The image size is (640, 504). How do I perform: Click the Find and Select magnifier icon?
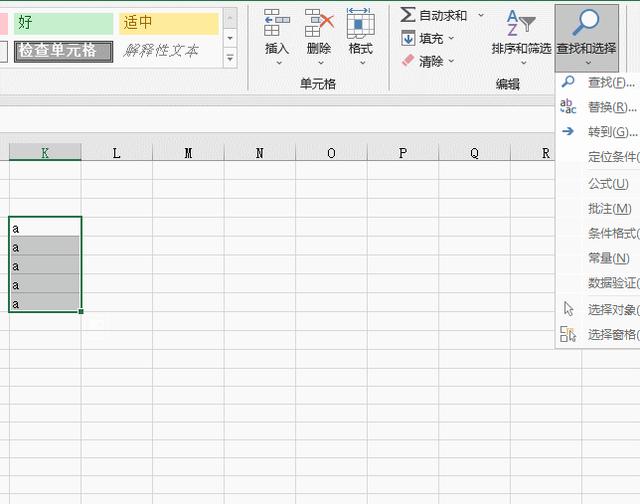point(586,23)
